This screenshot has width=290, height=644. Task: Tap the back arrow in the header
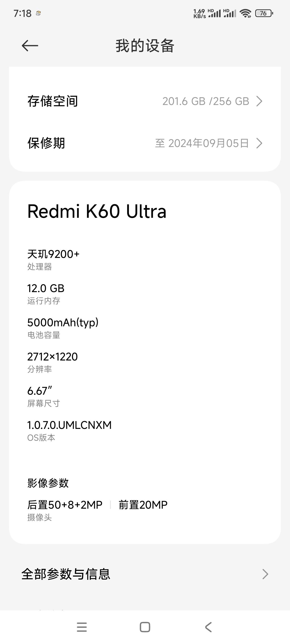pyautogui.click(x=30, y=46)
